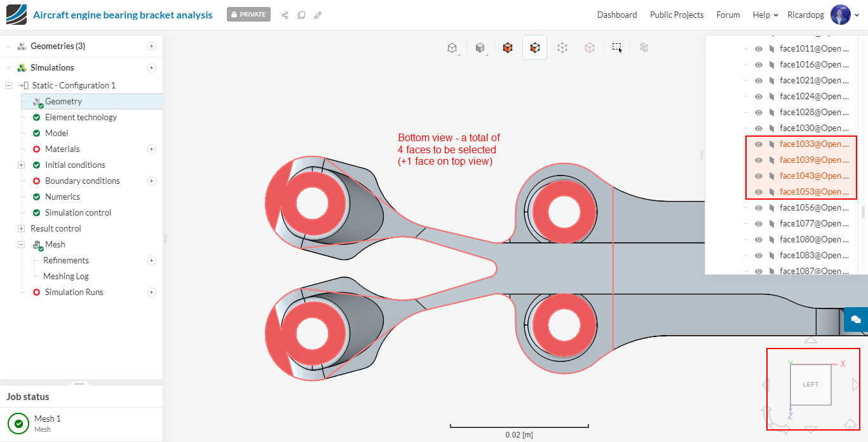Select face1039 in the face list
This screenshot has height=442, width=868.
[815, 160]
